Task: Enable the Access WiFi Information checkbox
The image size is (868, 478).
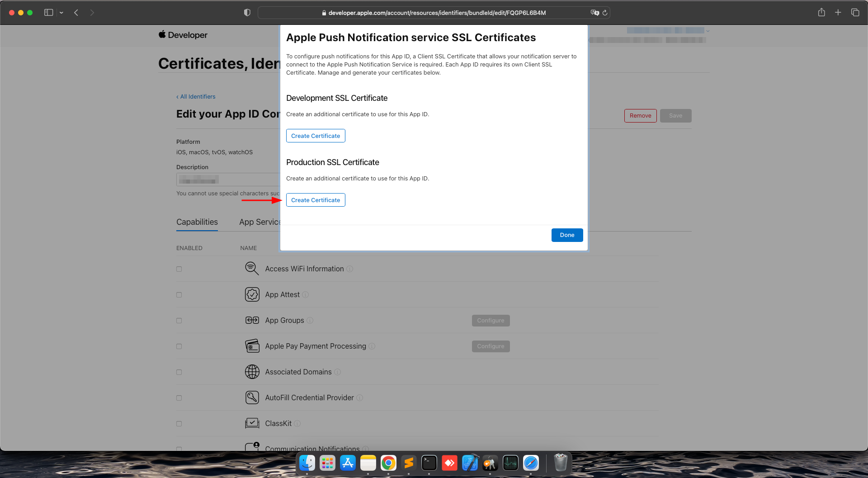Action: (x=179, y=269)
